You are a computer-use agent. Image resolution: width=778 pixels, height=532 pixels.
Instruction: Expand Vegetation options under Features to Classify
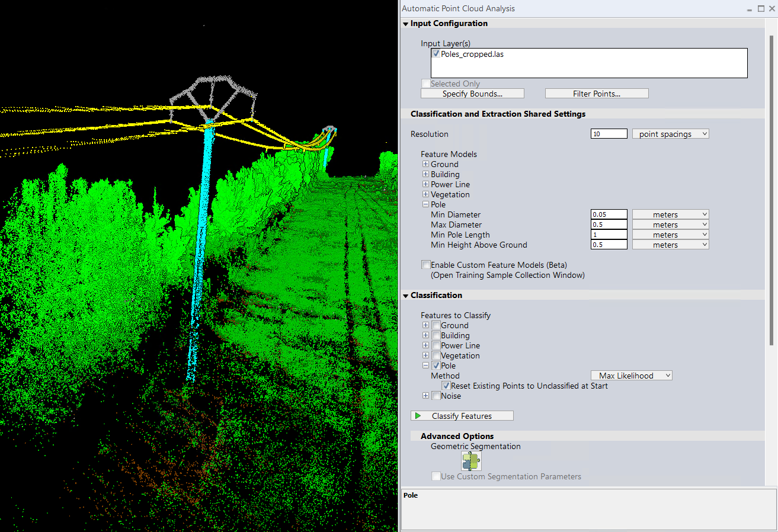point(425,355)
